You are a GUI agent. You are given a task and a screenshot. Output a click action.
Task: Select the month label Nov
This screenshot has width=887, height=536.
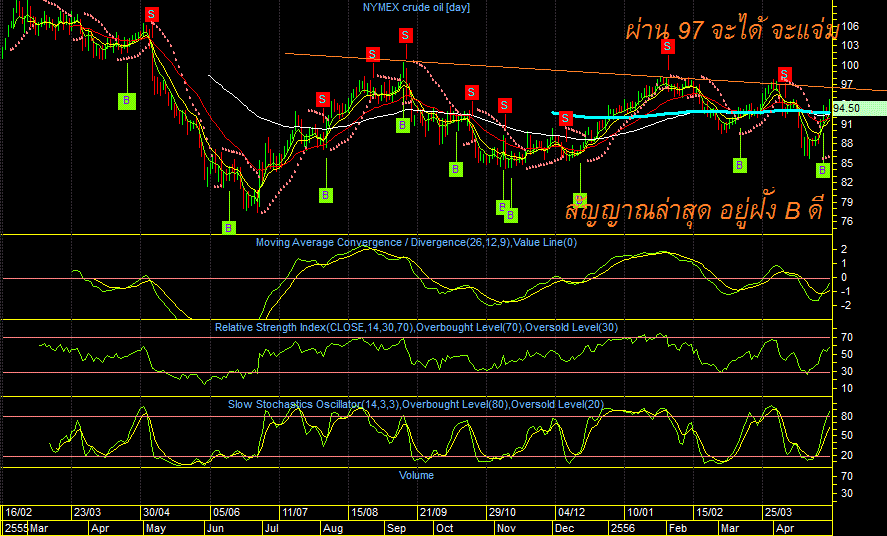click(x=505, y=528)
